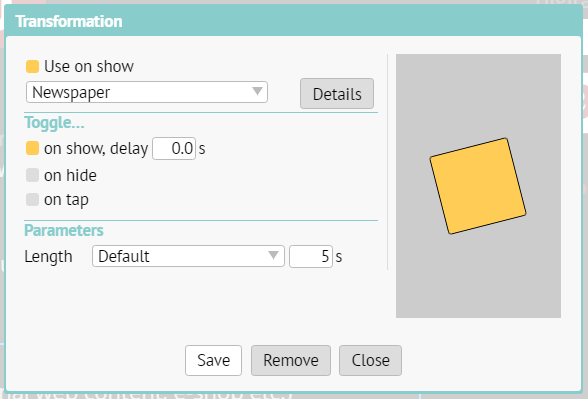Toggle the on show, delay checkbox
The height and width of the screenshot is (399, 588).
33,148
